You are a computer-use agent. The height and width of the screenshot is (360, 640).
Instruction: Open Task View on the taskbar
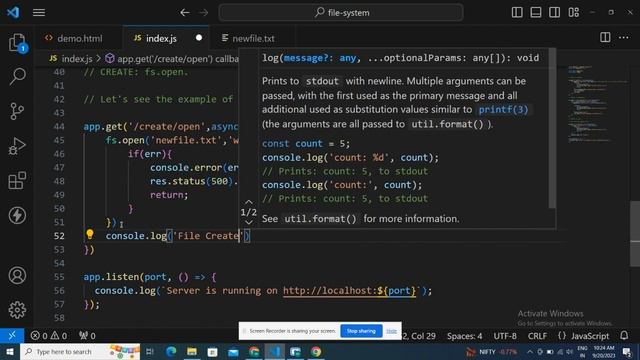149,351
